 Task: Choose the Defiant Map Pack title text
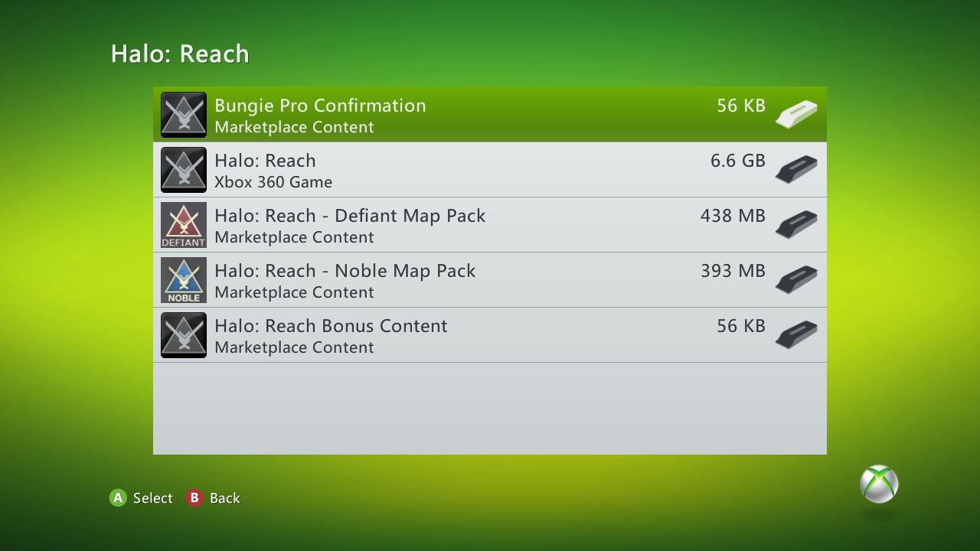pos(350,217)
